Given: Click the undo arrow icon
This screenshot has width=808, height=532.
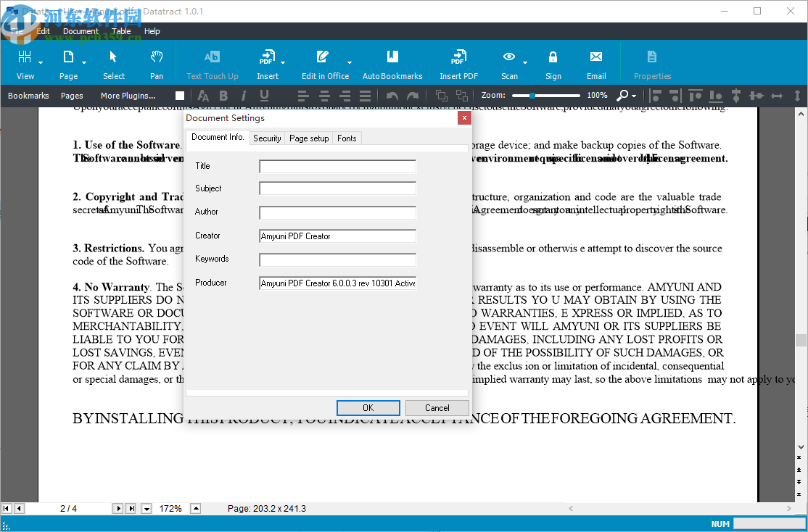Looking at the screenshot, I should 392,95.
